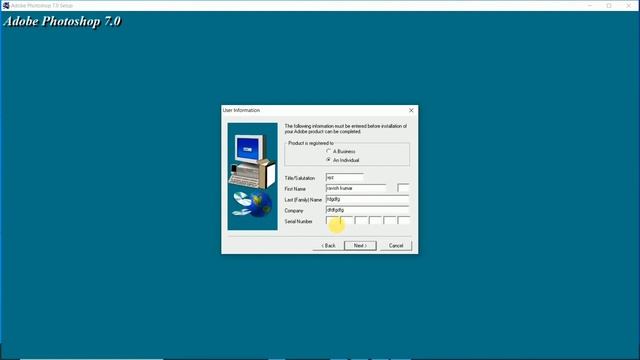
Task: Minimize the Adobe Photoshop 7.0 Setup window
Action: (590, 6)
